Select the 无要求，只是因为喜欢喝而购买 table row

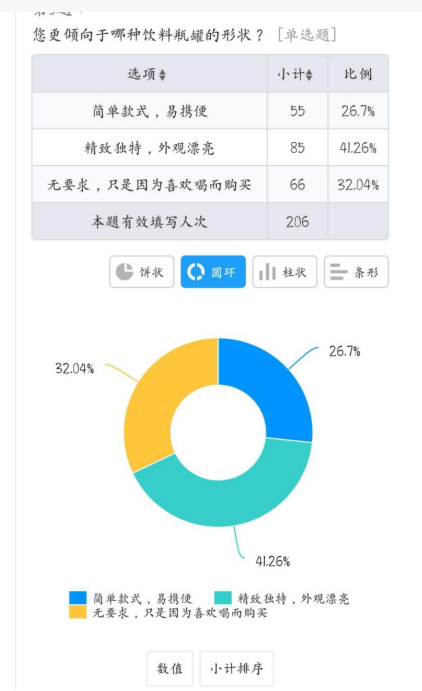click(x=210, y=185)
